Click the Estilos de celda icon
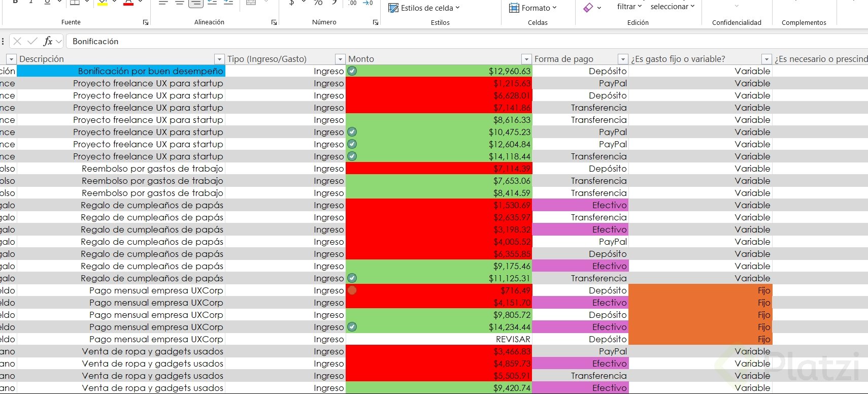Image resolution: width=868 pixels, height=394 pixels. (393, 8)
